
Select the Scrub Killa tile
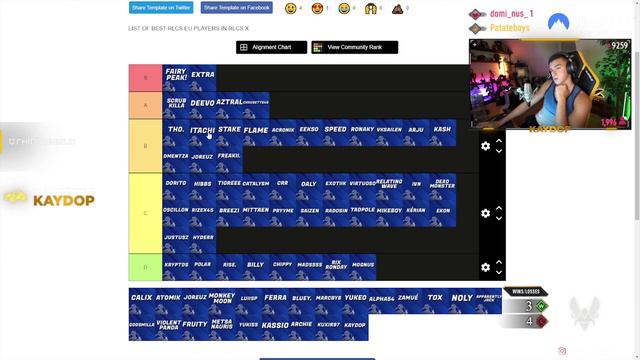[x=176, y=105]
